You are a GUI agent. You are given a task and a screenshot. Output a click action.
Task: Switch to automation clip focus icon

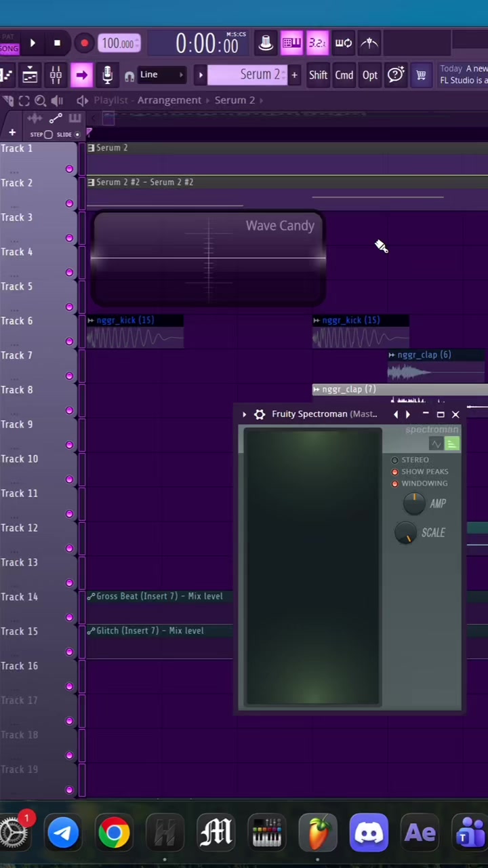56,119
